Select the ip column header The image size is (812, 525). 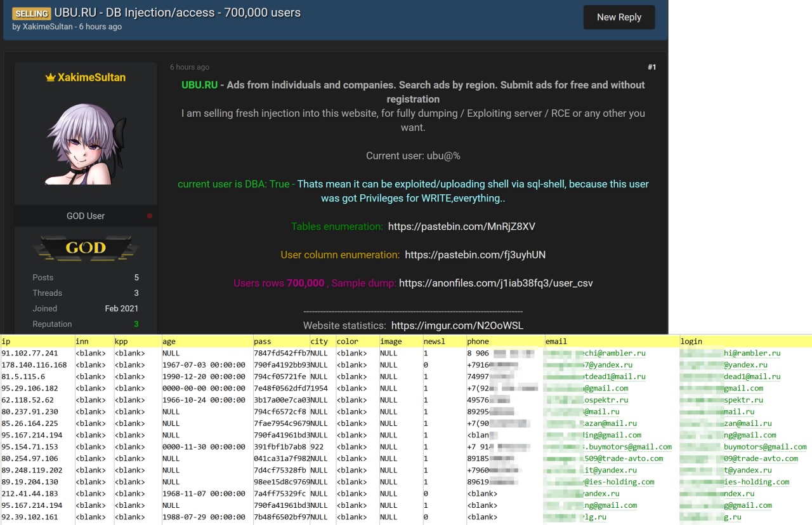click(x=37, y=341)
